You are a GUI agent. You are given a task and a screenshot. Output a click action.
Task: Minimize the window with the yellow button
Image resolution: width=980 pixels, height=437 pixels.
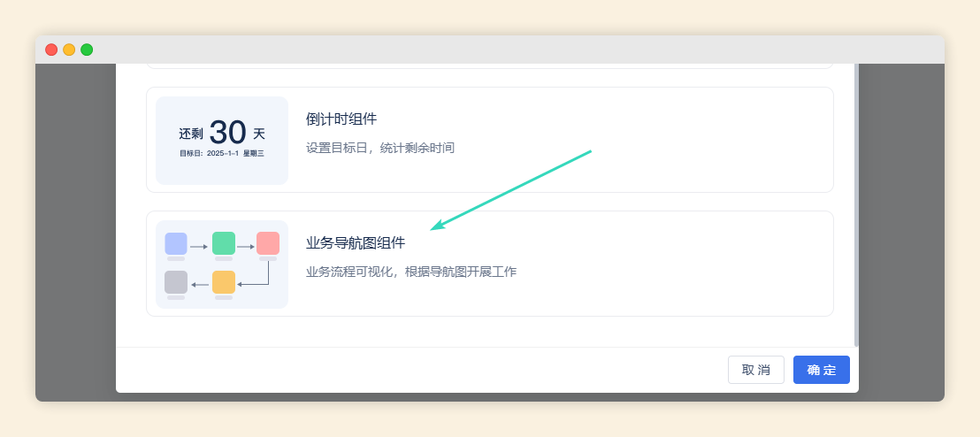pyautogui.click(x=69, y=50)
